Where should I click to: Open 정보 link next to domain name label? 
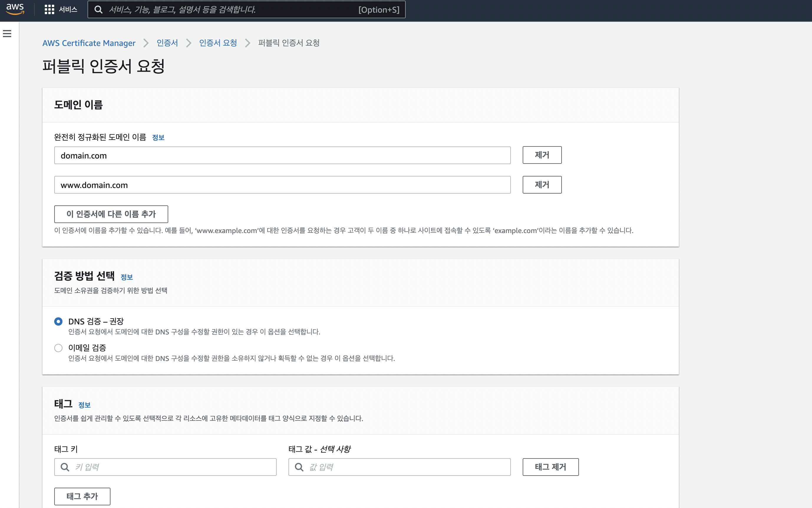click(158, 137)
